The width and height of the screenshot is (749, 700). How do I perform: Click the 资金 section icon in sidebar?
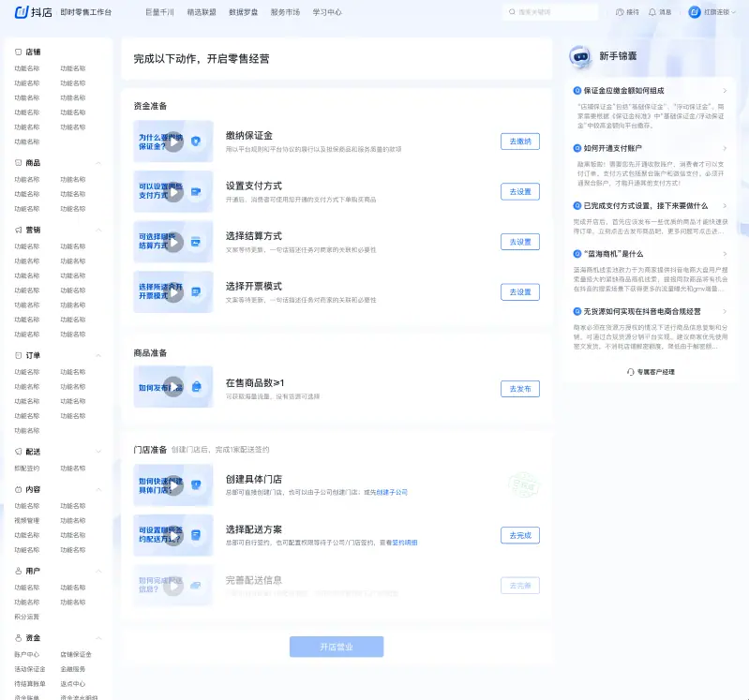pos(18,638)
